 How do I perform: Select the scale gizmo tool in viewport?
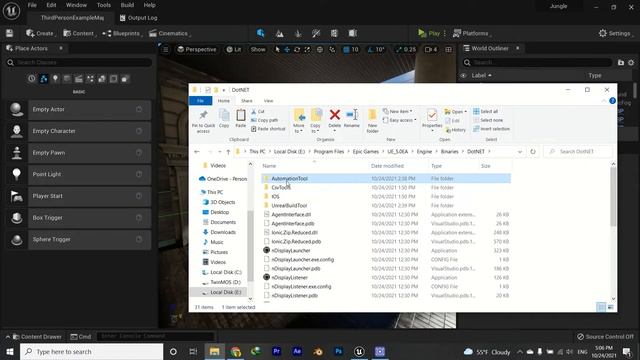click(x=307, y=49)
